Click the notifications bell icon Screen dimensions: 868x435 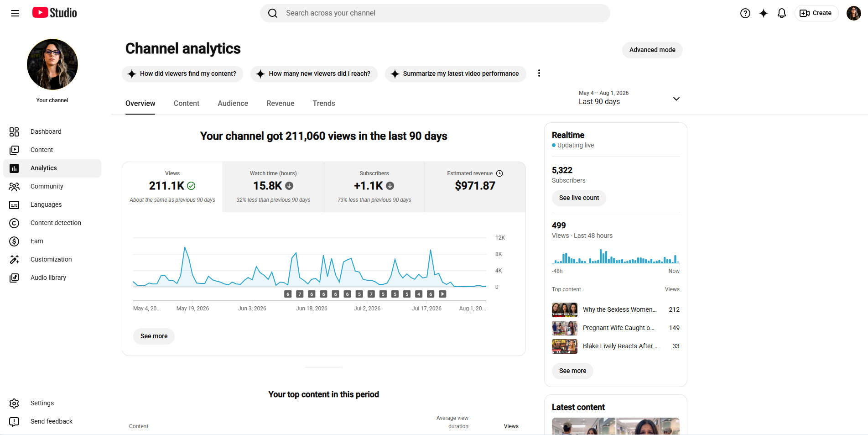click(x=782, y=13)
